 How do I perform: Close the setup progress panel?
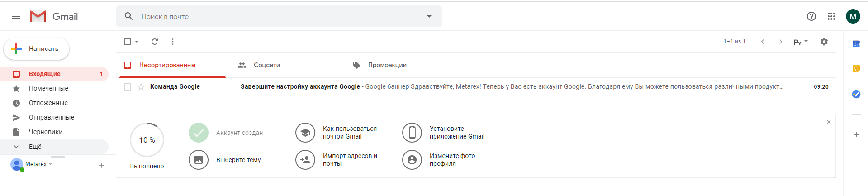(x=829, y=122)
